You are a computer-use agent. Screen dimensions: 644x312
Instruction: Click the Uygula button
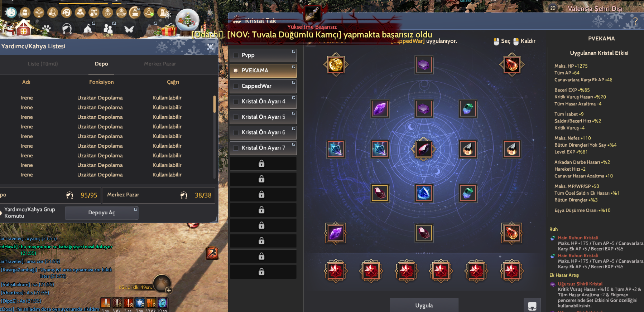pos(424,305)
